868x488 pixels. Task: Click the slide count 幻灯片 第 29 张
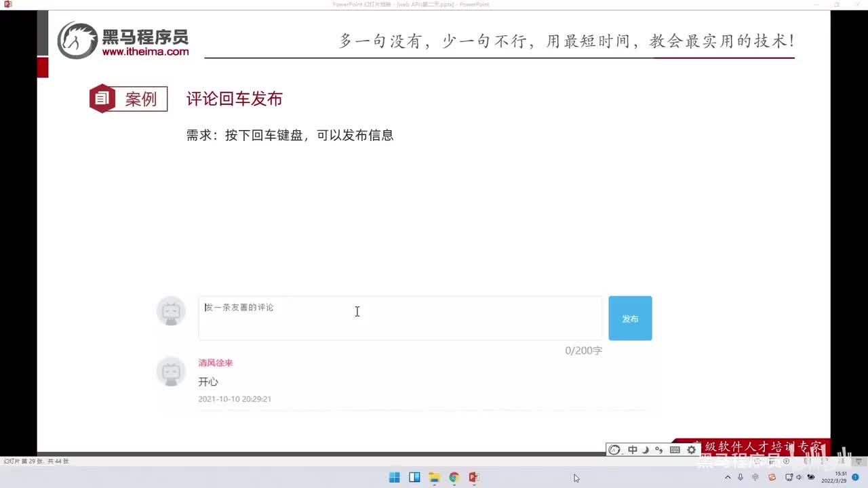click(24, 462)
